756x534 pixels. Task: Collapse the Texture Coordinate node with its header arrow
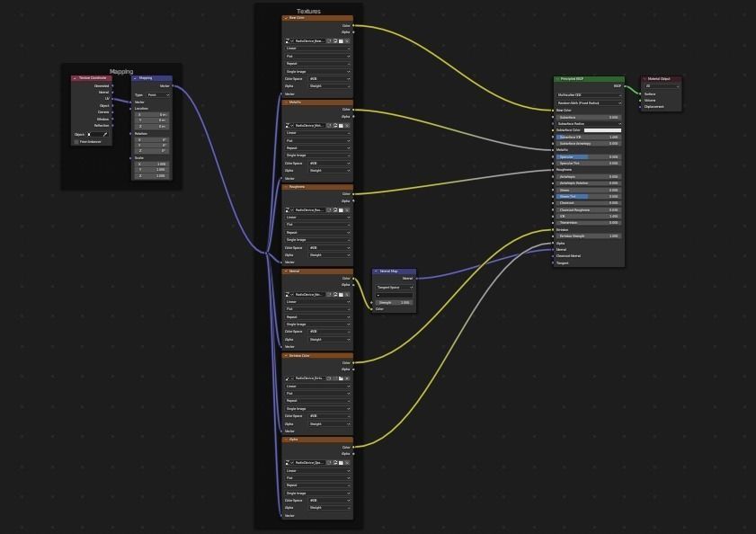click(x=75, y=78)
